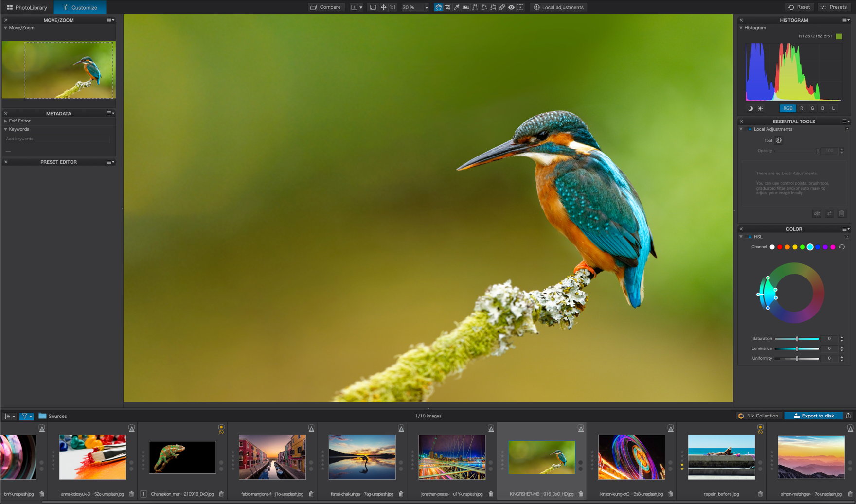Set zoom to 1:1 view
The height and width of the screenshot is (504, 856).
click(392, 7)
